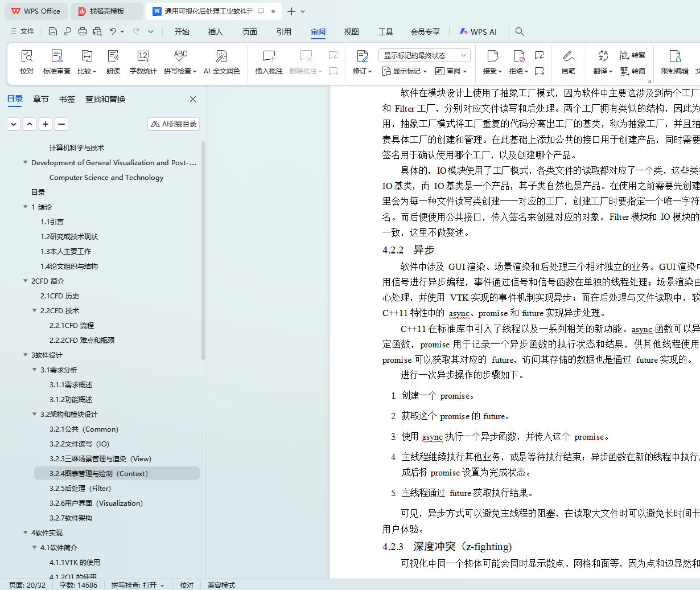Open the 会员专享 tab
Image resolution: width=700 pixels, height=590 pixels.
tap(425, 32)
